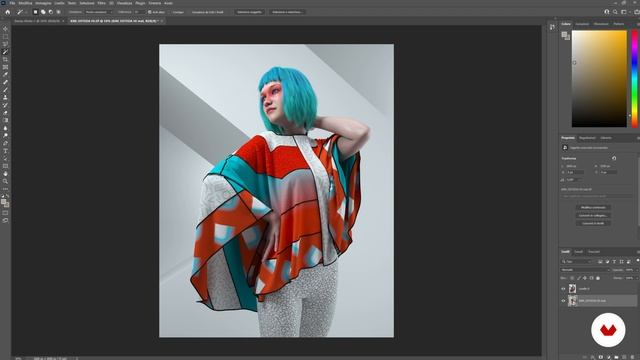Image resolution: width=640 pixels, height=360 pixels.
Task: Toggle the Contigui checkbox
Action: [x=169, y=12]
